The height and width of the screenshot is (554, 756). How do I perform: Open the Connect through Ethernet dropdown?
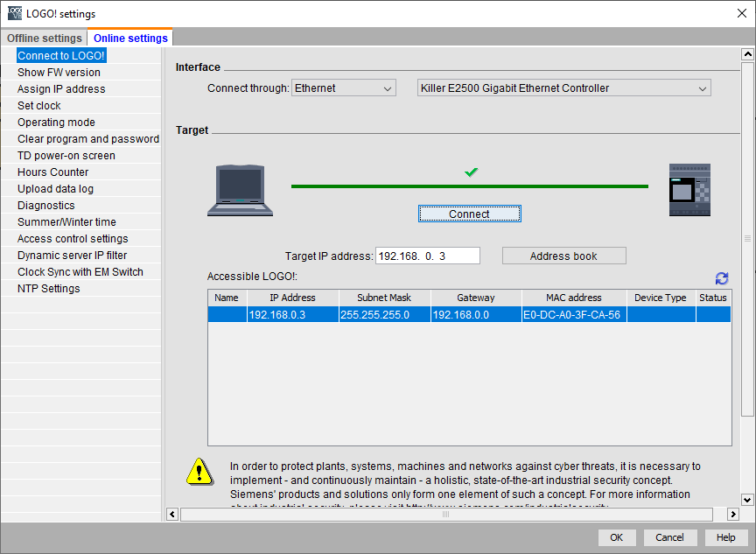pos(344,88)
